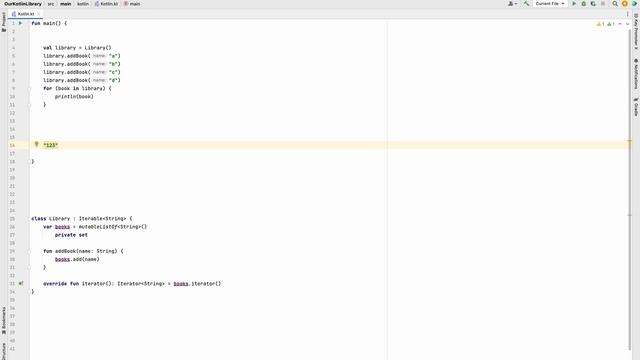Image resolution: width=640 pixels, height=360 pixels.
Task: Collapse the for loop fold marker
Action: click(29, 89)
